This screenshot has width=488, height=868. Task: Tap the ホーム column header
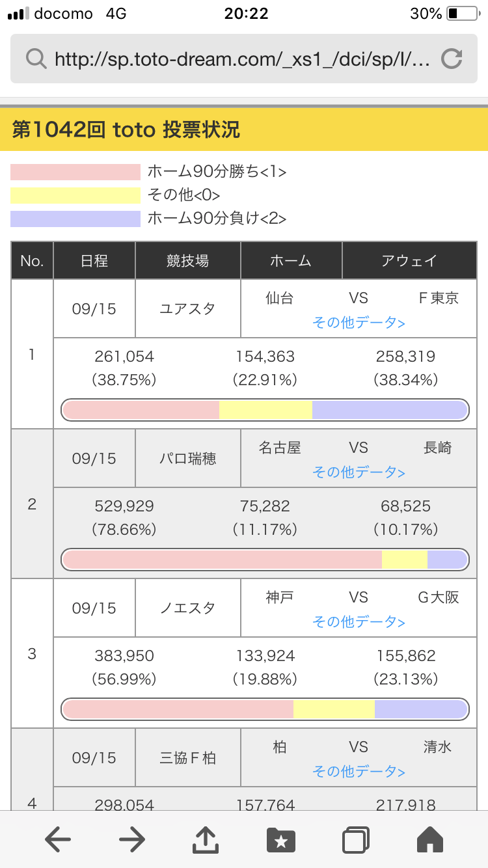tap(291, 261)
